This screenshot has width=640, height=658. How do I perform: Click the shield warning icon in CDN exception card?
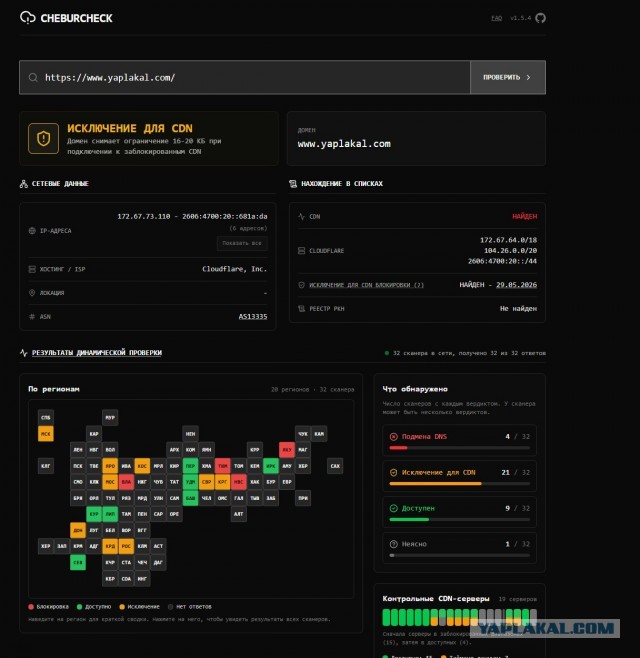coord(44,138)
